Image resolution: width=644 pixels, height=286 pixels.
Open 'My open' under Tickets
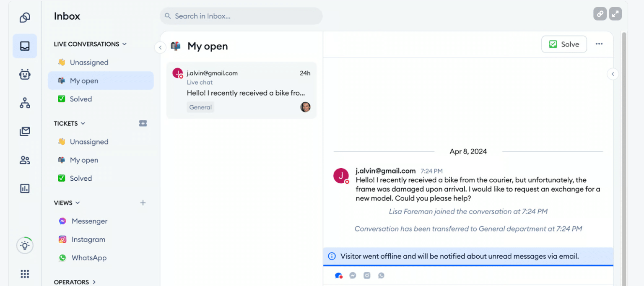[83, 160]
